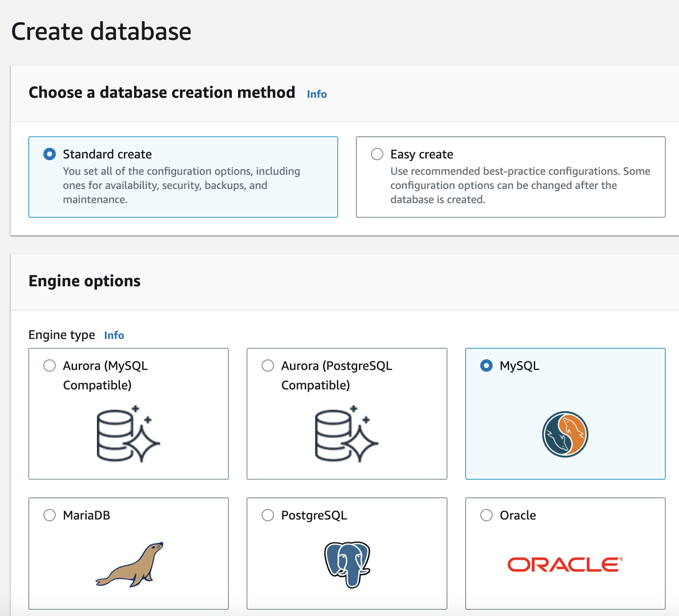Select the Easy create radio button
The height and width of the screenshot is (616, 679).
click(x=377, y=154)
